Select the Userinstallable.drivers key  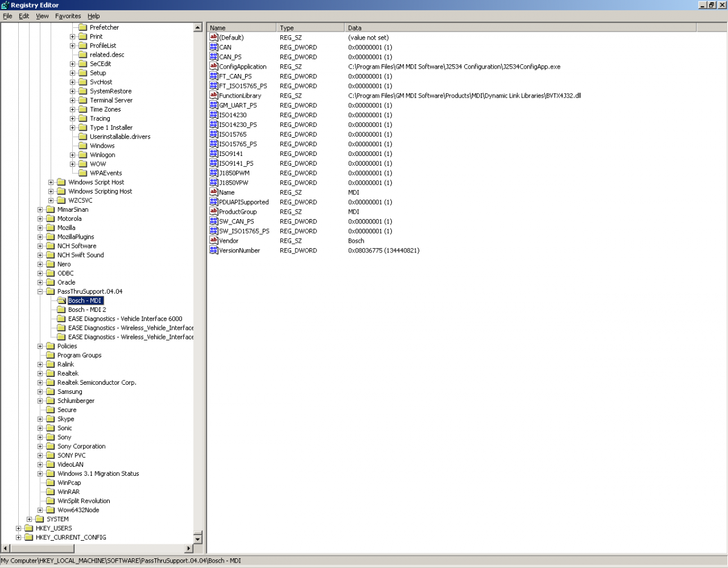(x=120, y=137)
